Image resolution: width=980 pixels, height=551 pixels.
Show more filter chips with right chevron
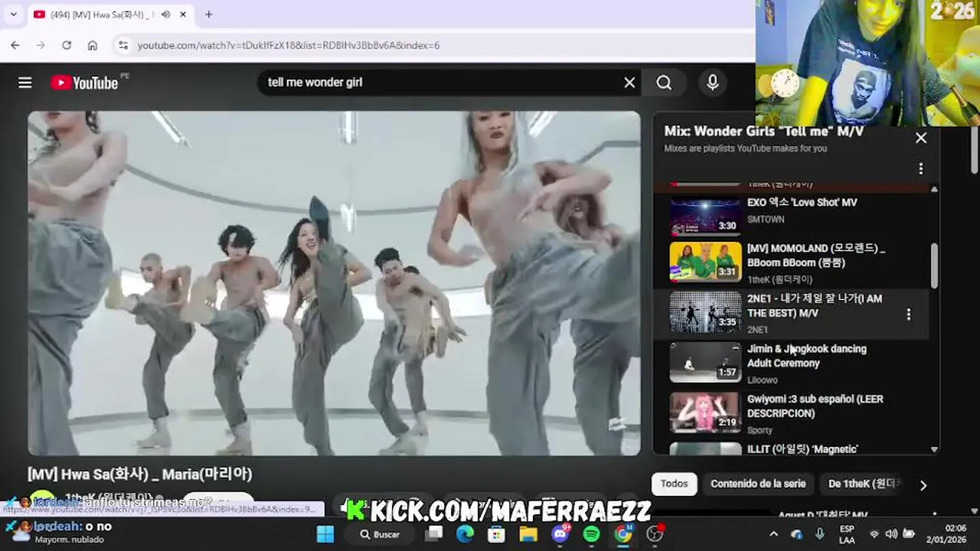(x=923, y=485)
